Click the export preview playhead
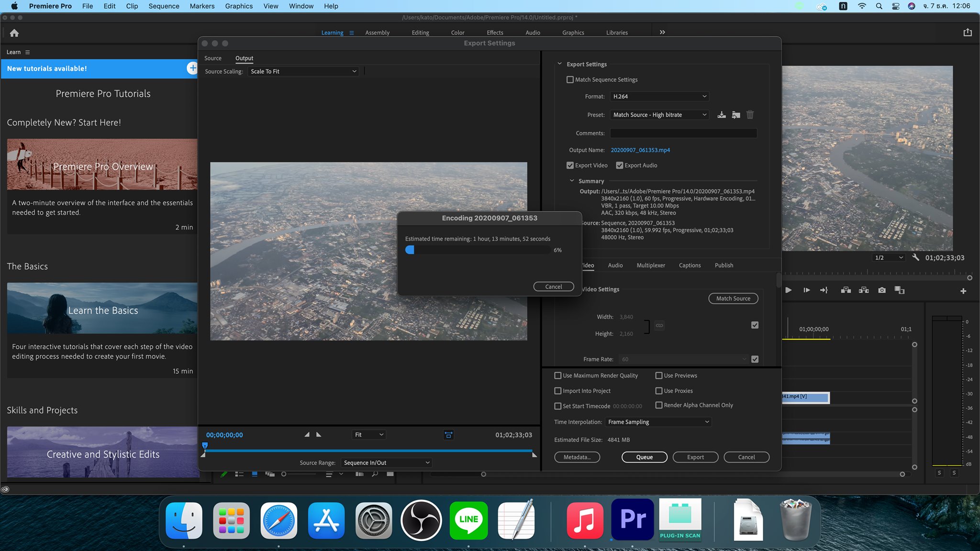The height and width of the screenshot is (551, 980). point(205,447)
